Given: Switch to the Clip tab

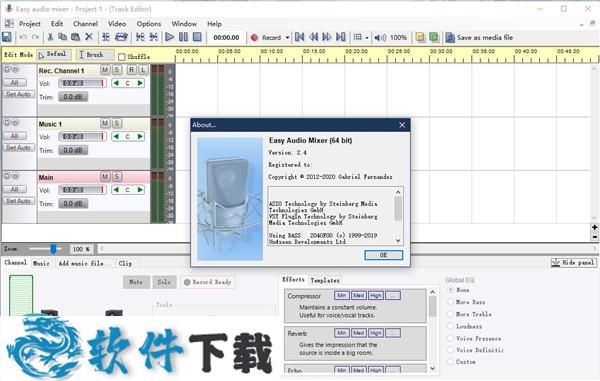Looking at the screenshot, I should click(125, 263).
